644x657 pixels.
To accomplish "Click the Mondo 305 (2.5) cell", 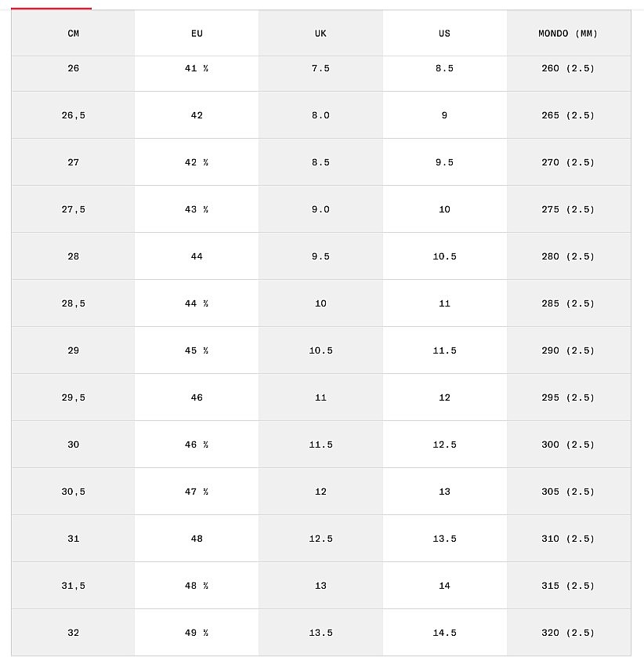I will 568,492.
